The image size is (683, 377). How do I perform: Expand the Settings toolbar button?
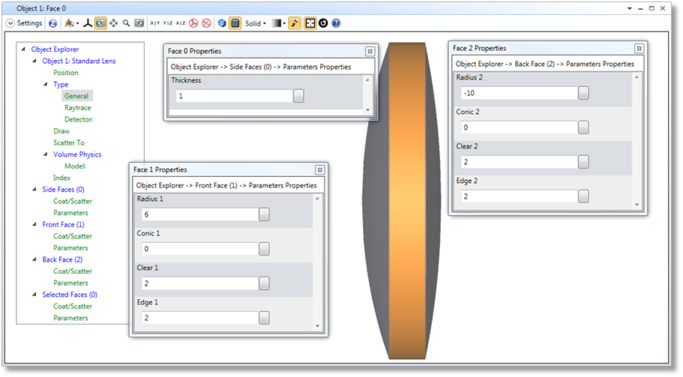point(24,23)
